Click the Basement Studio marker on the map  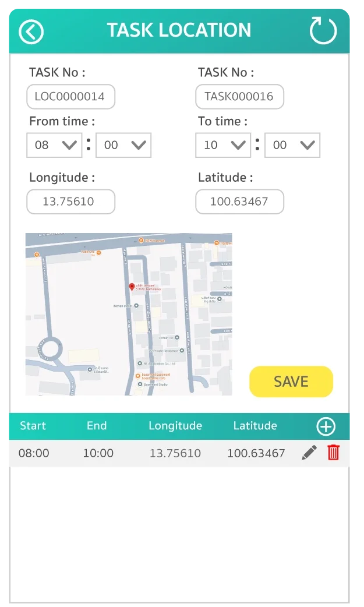(139, 384)
